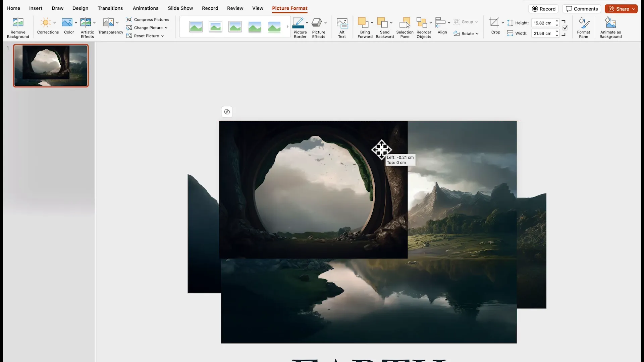Click the Height value field
The height and width of the screenshot is (362, 644).
pos(542,23)
